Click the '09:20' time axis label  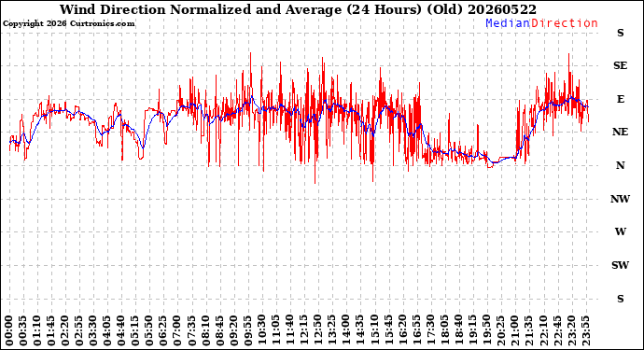(233, 330)
